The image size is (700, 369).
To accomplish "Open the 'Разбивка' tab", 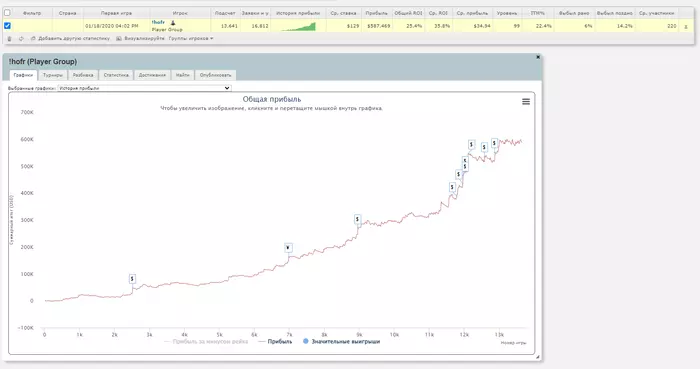I will 83,75.
